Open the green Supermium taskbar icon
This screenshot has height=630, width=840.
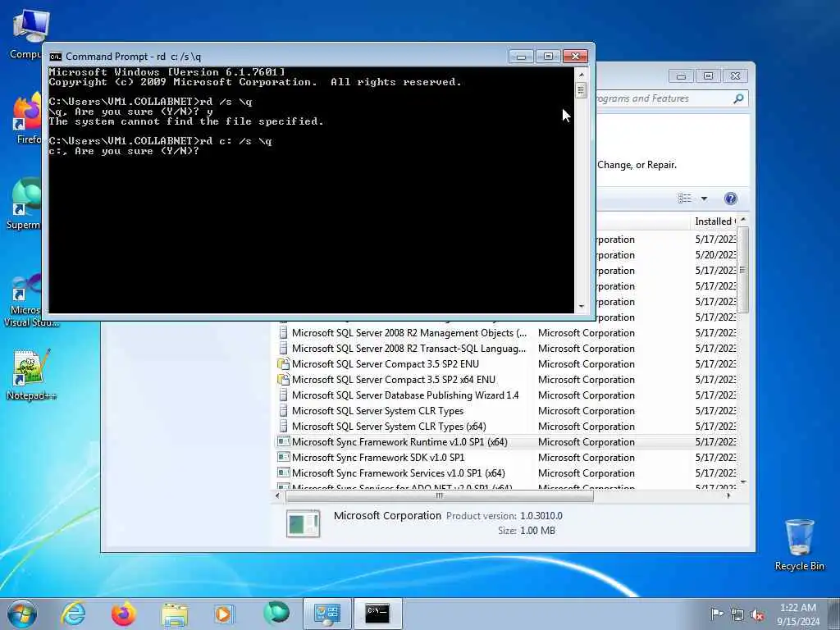point(276,613)
